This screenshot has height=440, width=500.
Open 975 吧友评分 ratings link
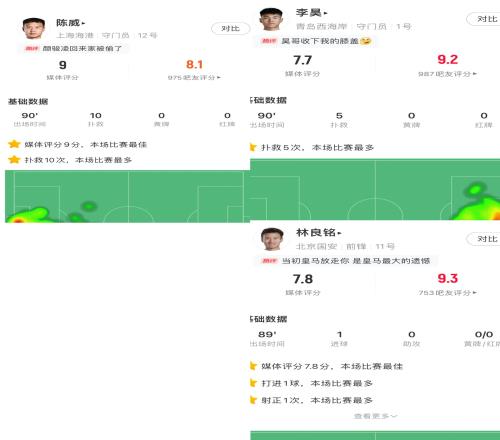coord(194,77)
